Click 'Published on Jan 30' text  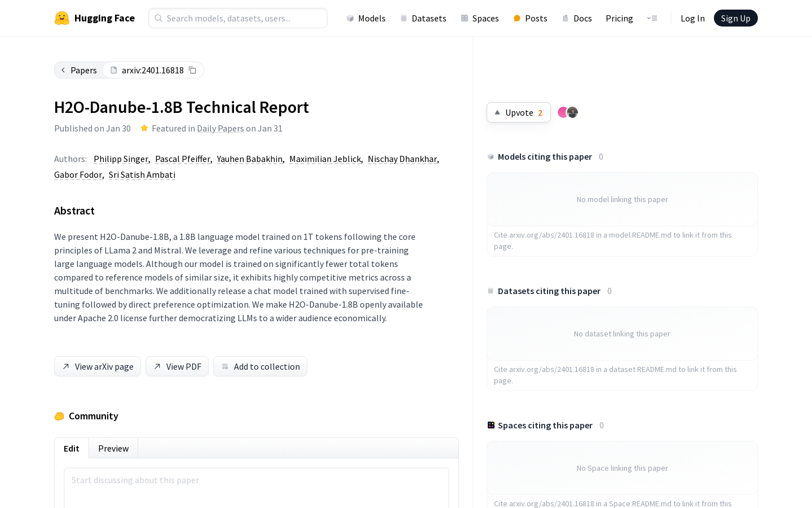point(92,128)
